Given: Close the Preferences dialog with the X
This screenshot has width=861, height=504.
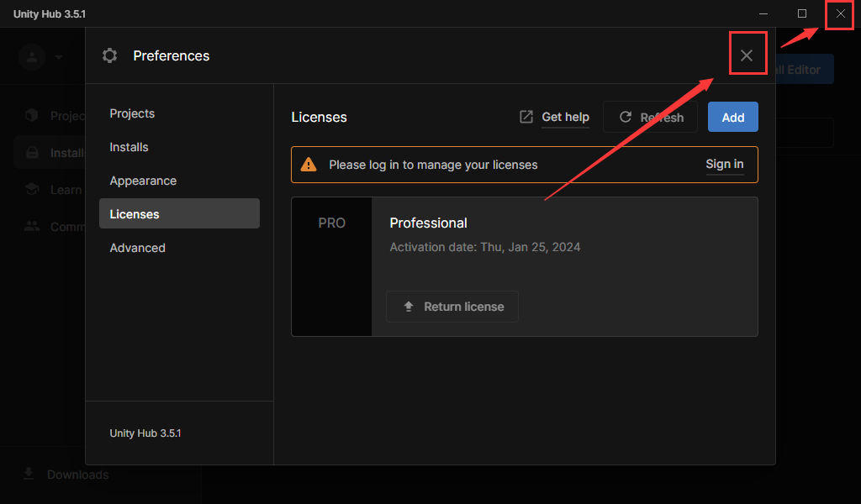Looking at the screenshot, I should point(747,55).
